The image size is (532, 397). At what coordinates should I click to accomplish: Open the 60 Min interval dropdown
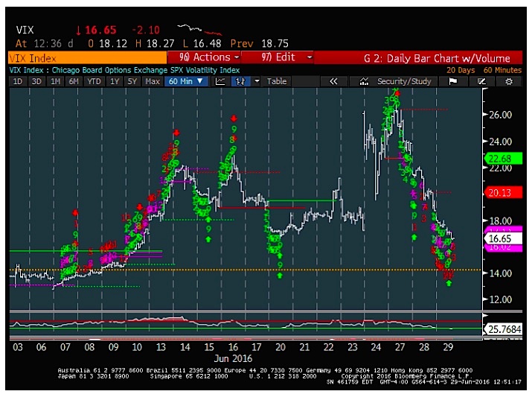point(186,81)
